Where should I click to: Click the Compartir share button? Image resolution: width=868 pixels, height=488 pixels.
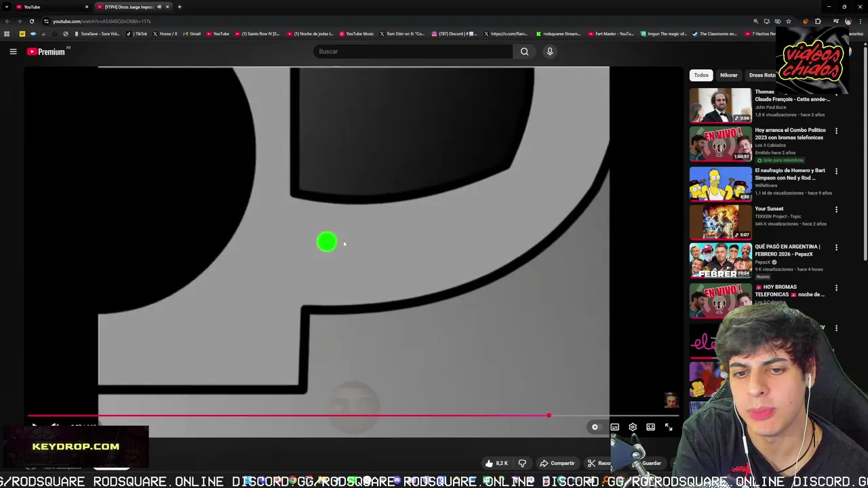557,464
